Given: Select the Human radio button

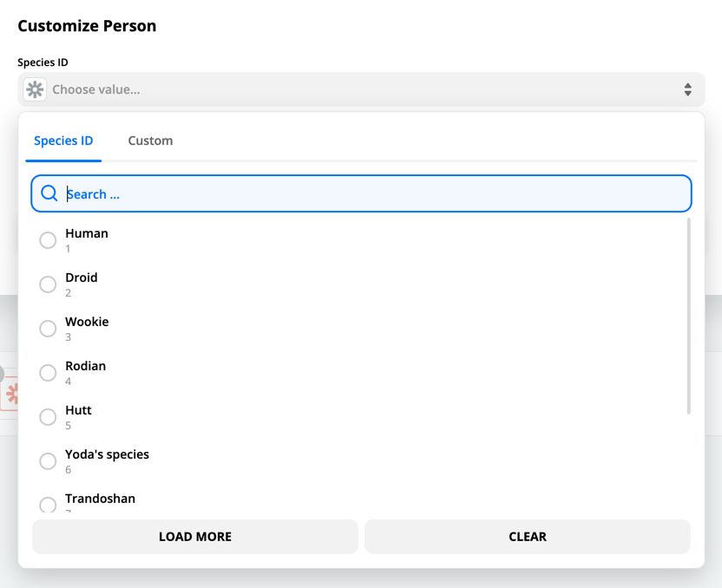Looking at the screenshot, I should [48, 240].
